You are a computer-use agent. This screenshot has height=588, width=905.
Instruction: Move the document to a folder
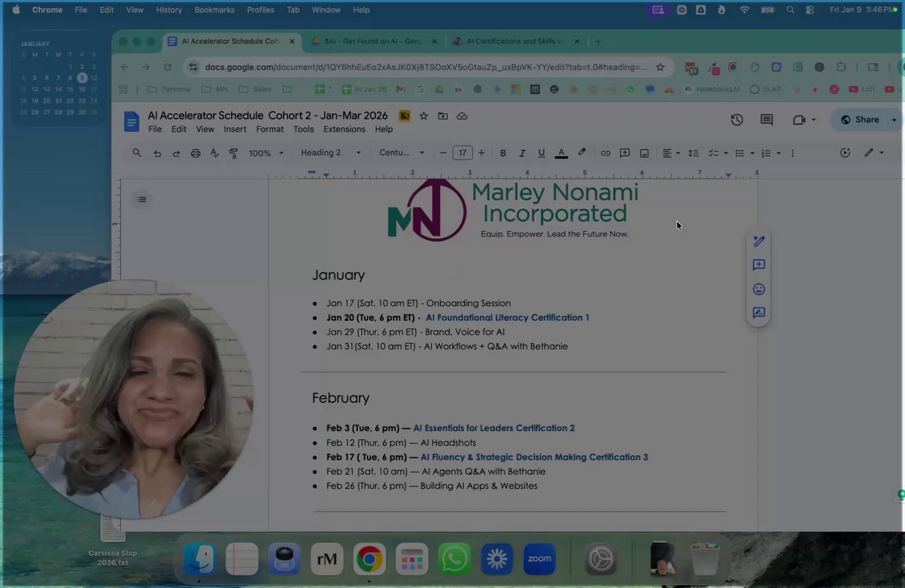443,116
